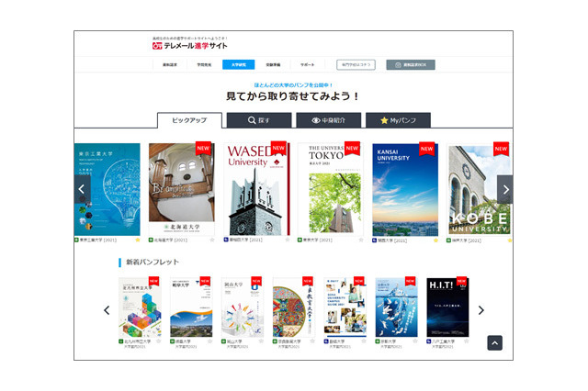Toggle favorite star for 八戸工業大学 pamphlet

pyautogui.click(x=466, y=341)
